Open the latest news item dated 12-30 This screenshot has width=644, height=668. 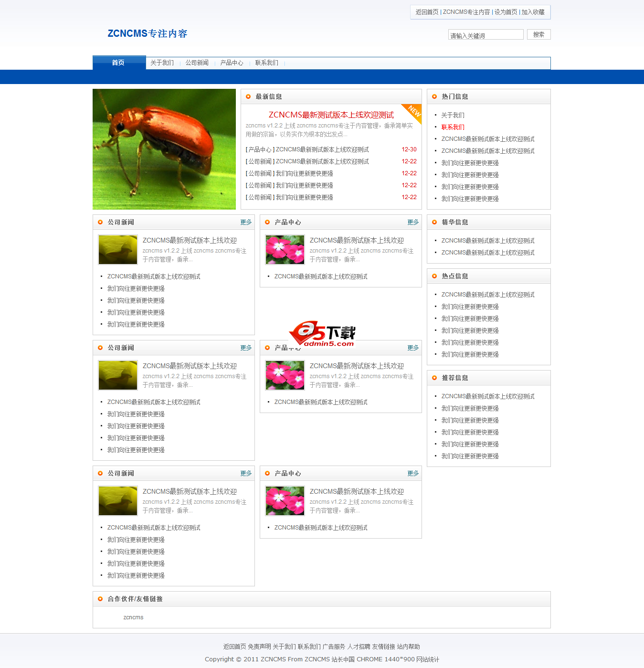tap(322, 149)
